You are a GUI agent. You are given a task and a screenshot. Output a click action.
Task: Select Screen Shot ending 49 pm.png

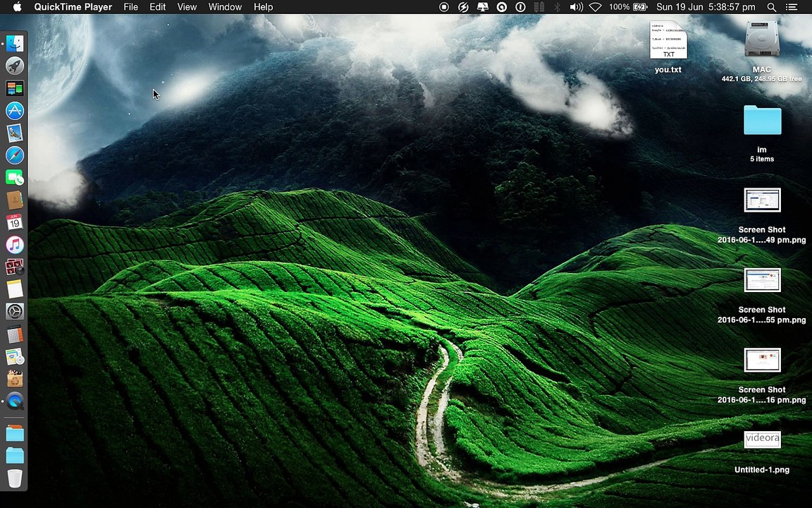[x=762, y=200]
